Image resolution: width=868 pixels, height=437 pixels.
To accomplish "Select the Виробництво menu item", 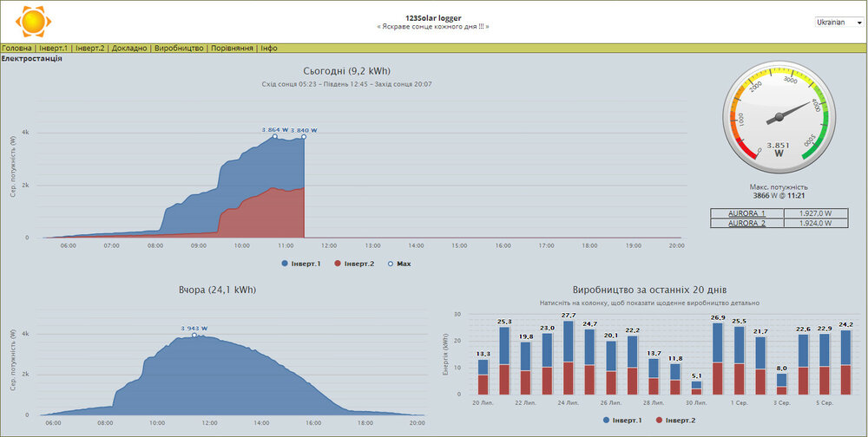I will pyautogui.click(x=179, y=49).
